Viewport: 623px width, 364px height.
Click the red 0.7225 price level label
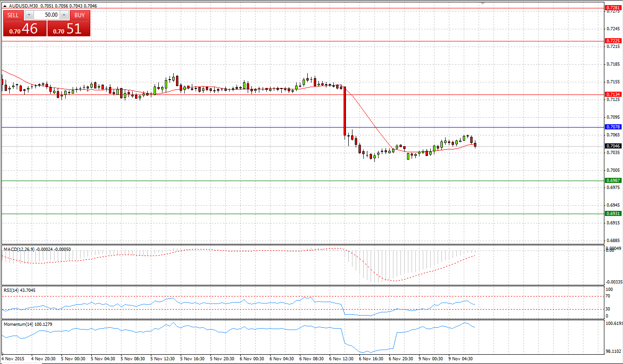coord(613,41)
